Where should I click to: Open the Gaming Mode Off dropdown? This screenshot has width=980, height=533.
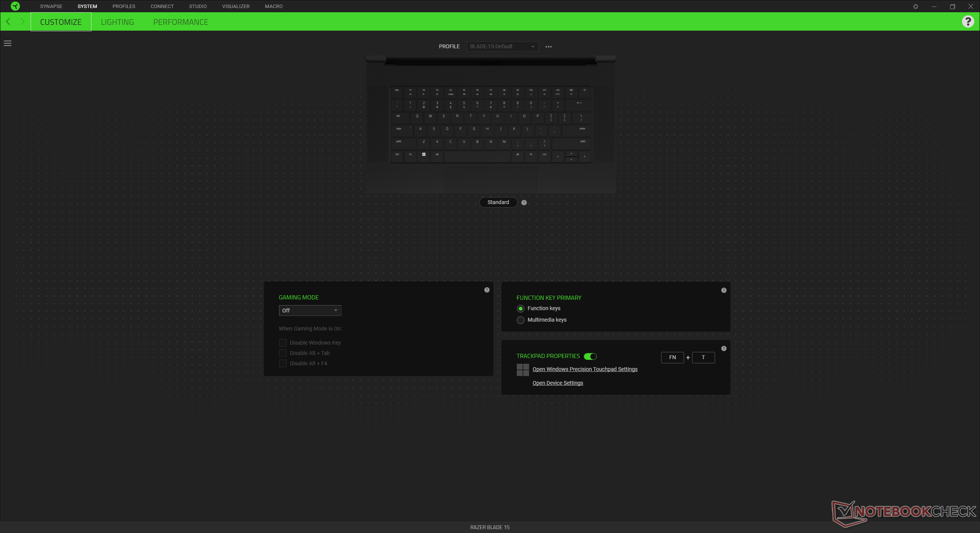point(310,310)
